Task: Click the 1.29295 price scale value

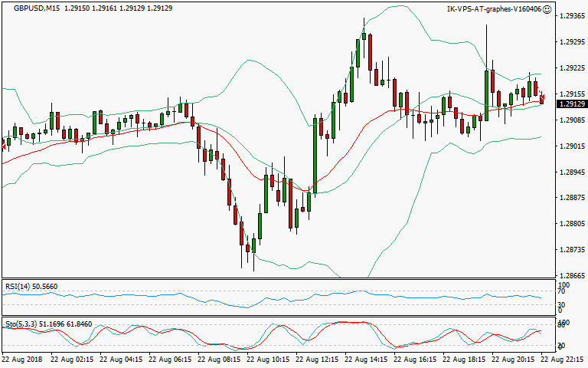Action: pos(572,41)
